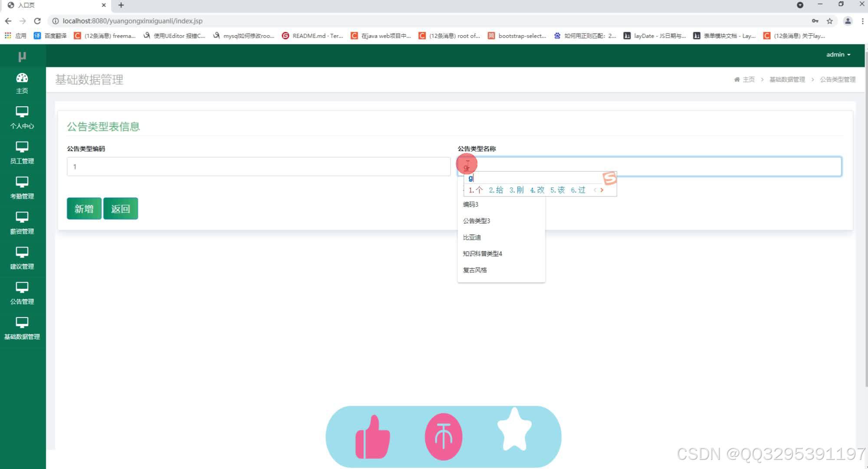Image resolution: width=868 pixels, height=469 pixels.
Task: Open the mysql如何修改root bookmark
Action: (243, 36)
